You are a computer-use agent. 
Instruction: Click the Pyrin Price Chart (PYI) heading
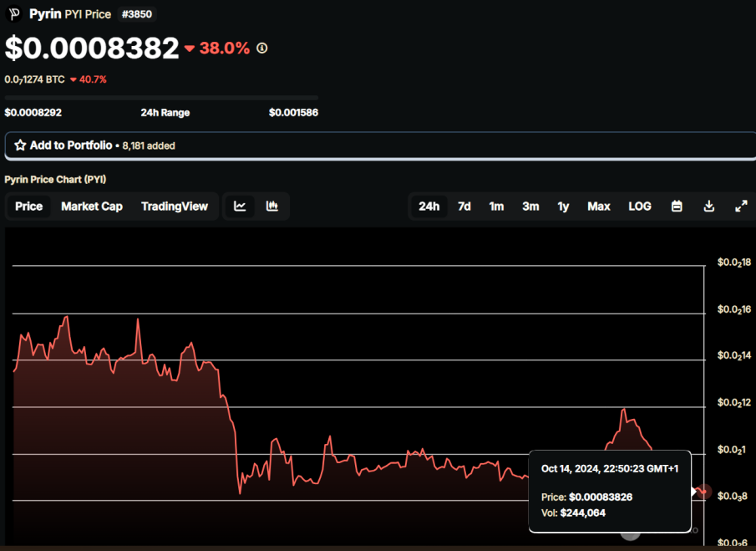point(55,180)
